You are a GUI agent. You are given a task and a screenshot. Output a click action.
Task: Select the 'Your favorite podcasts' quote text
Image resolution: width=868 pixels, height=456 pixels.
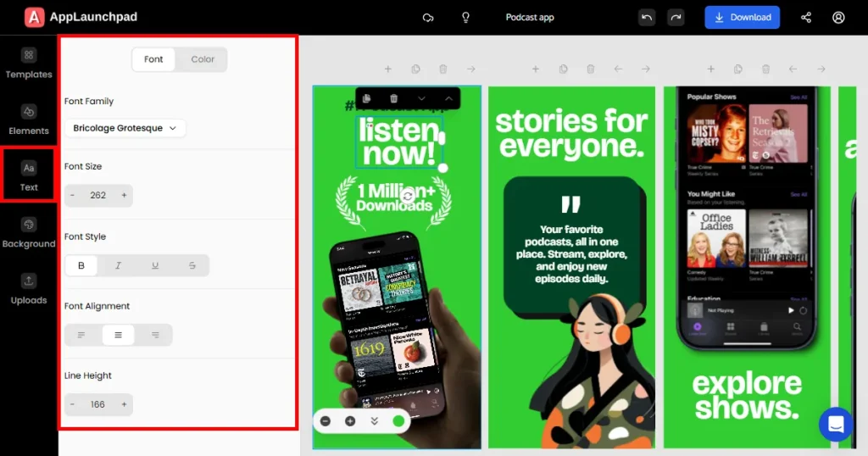tap(572, 254)
